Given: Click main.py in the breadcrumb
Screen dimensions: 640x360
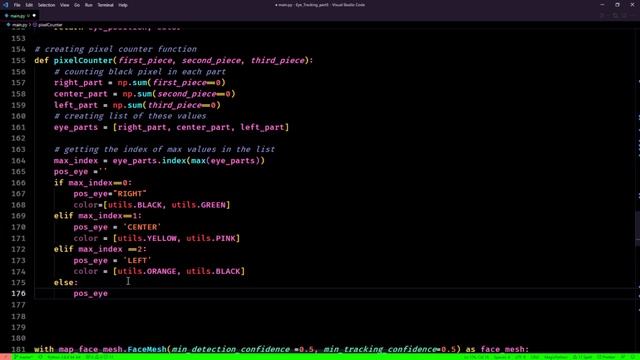Looking at the screenshot, I should tap(19, 25).
